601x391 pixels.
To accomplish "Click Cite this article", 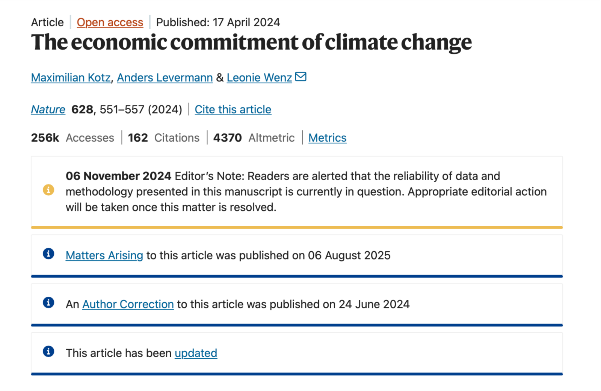I will 233,109.
